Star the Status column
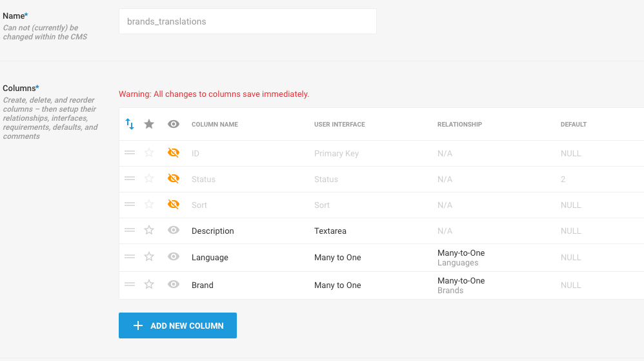Image resolution: width=644 pixels, height=361 pixels. click(x=149, y=178)
